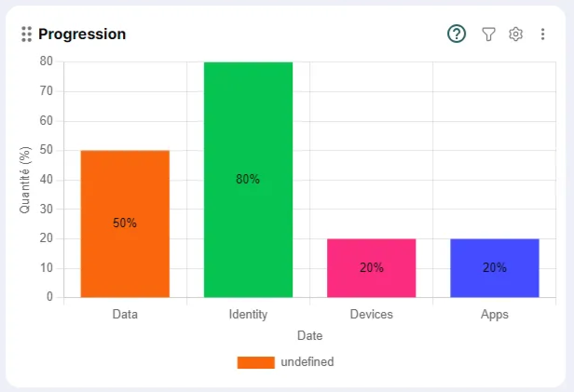Screen dimensions: 574x392
Task: Click the Progression widget title
Action: (x=82, y=34)
